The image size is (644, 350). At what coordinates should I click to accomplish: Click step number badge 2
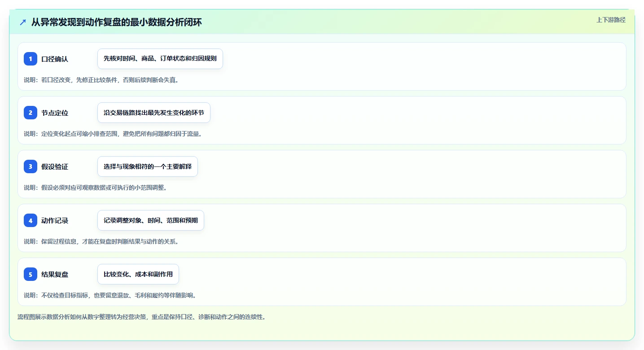pyautogui.click(x=31, y=113)
